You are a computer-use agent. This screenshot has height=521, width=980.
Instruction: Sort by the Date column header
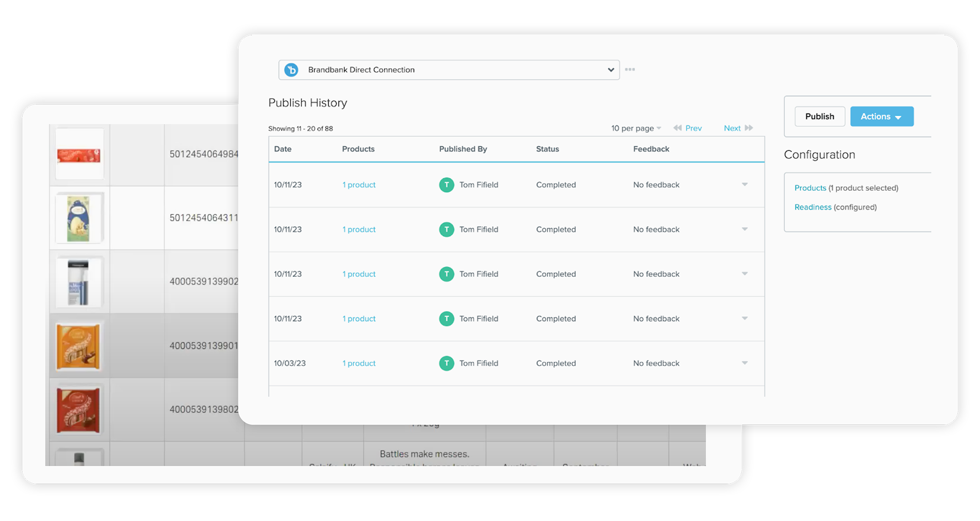pyautogui.click(x=283, y=149)
